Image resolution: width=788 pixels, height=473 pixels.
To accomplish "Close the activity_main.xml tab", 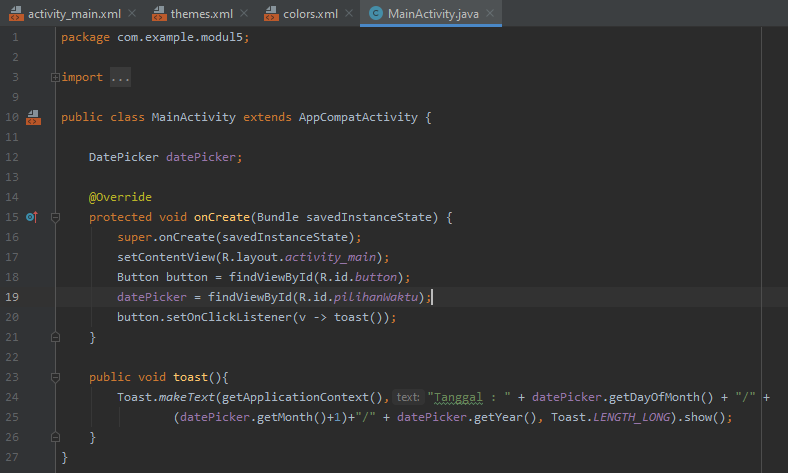I will pyautogui.click(x=132, y=14).
